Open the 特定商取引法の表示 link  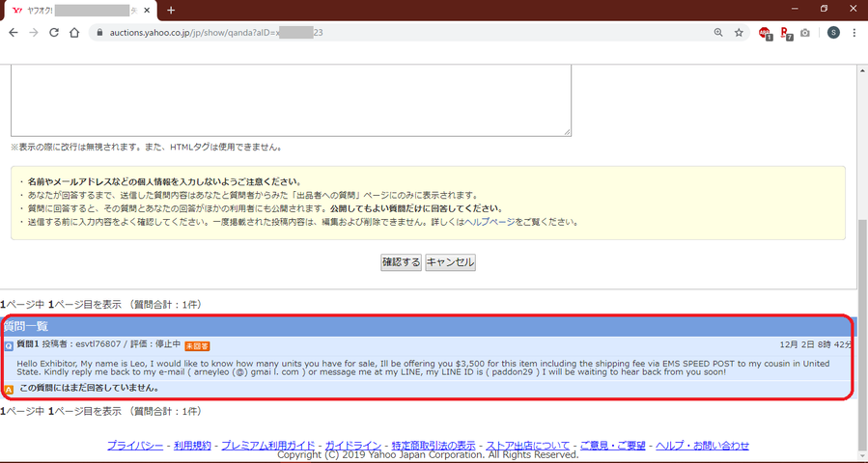(x=434, y=446)
